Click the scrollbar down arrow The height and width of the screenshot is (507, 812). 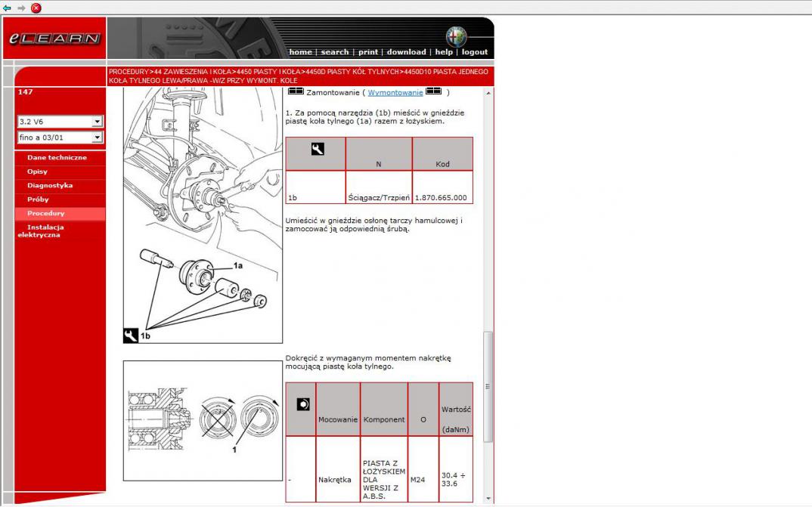(488, 498)
